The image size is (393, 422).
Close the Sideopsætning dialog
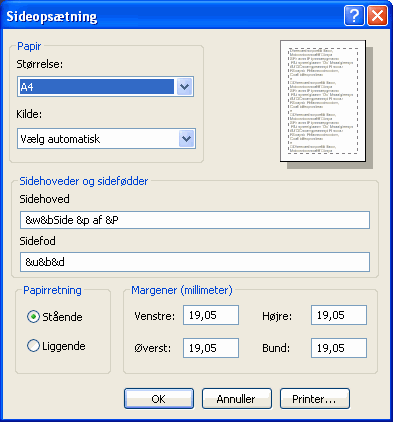point(377,15)
